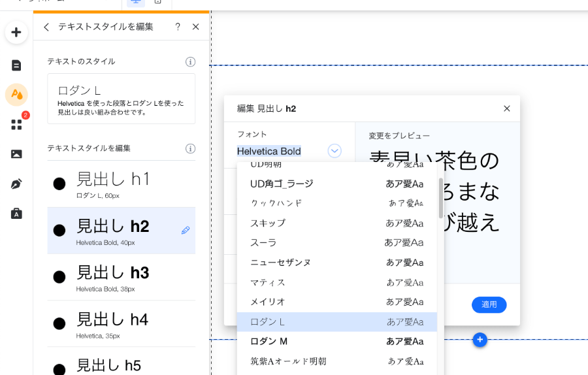Select 見出し h5 text style

point(121,361)
